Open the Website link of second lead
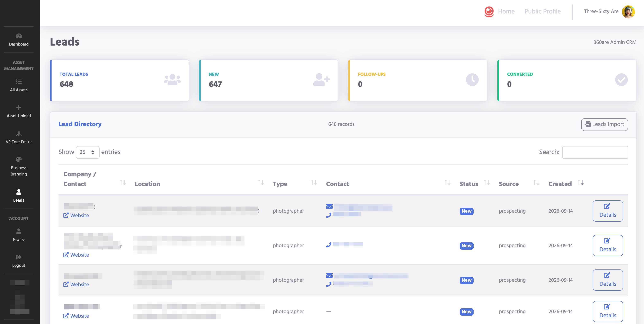Image resolution: width=644 pixels, height=324 pixels. click(x=76, y=255)
